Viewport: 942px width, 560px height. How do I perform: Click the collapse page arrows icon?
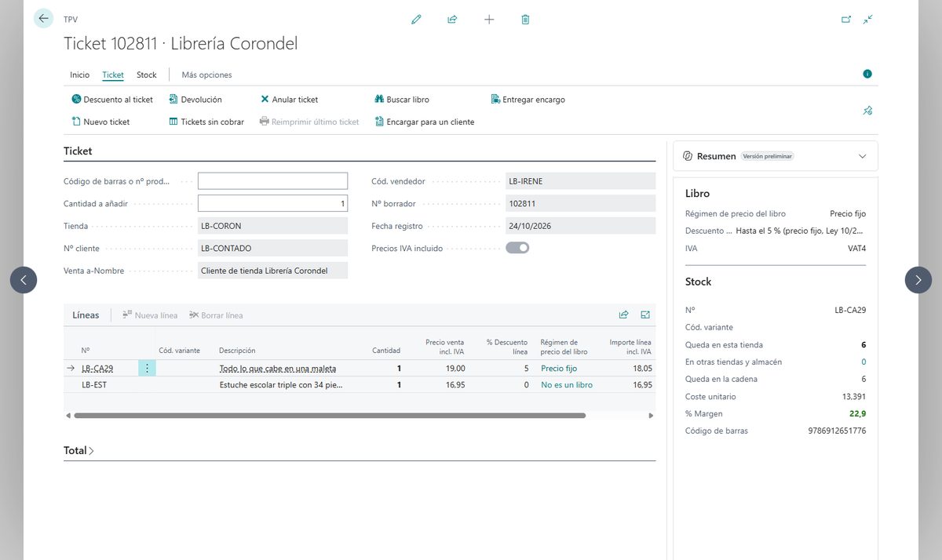tap(867, 20)
